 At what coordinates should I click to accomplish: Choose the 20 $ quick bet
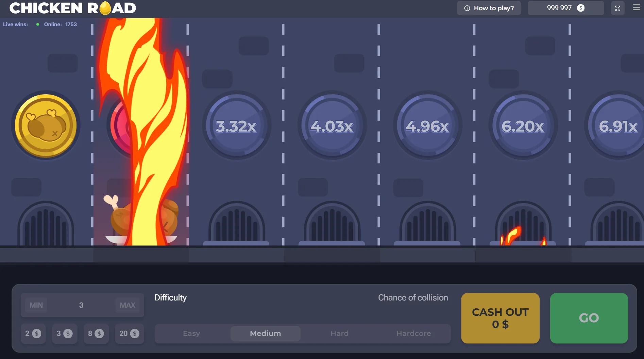129,333
